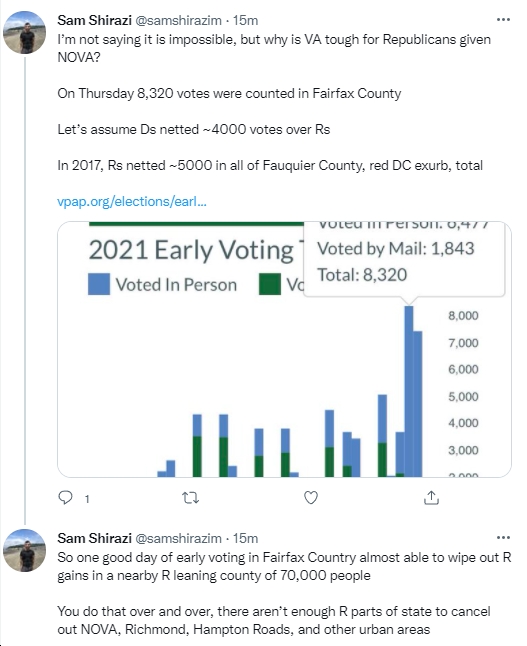Screen dimensions: 527x646
Task: Click the @samshirazim handle on first tweet
Action: coord(178,20)
